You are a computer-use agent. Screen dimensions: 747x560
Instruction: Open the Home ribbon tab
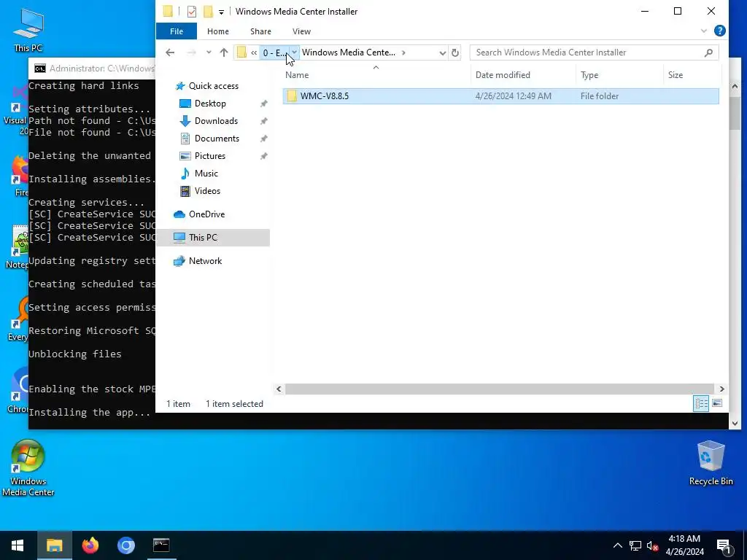[x=217, y=31]
